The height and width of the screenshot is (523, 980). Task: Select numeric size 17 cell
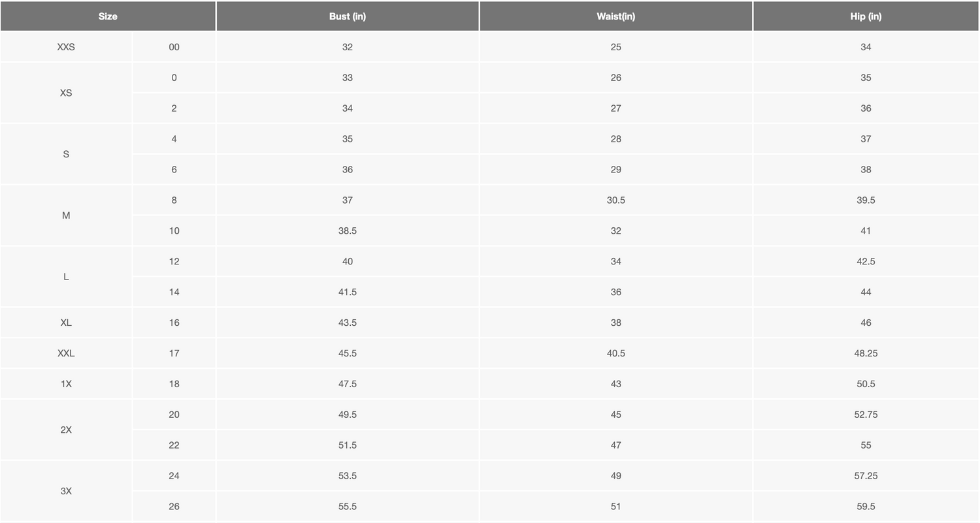pos(174,353)
